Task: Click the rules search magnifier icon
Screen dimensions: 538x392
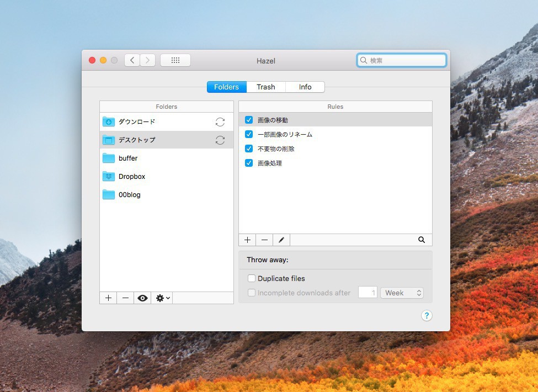Action: [x=422, y=240]
